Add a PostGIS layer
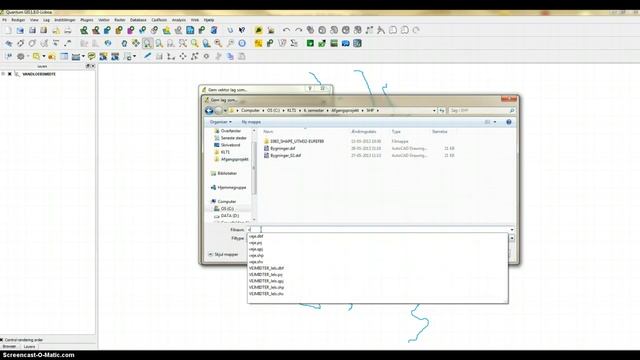 pyautogui.click(x=107, y=30)
